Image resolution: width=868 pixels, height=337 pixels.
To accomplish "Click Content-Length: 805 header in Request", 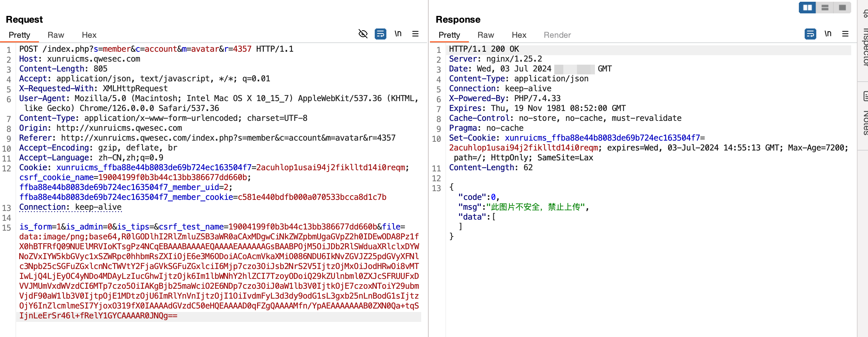I will tap(63, 69).
